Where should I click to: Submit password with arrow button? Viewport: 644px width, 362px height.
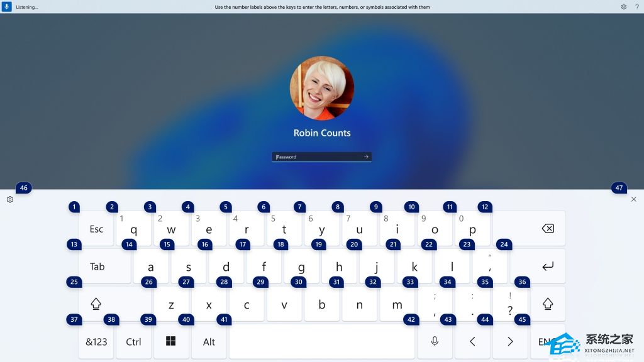[366, 156]
